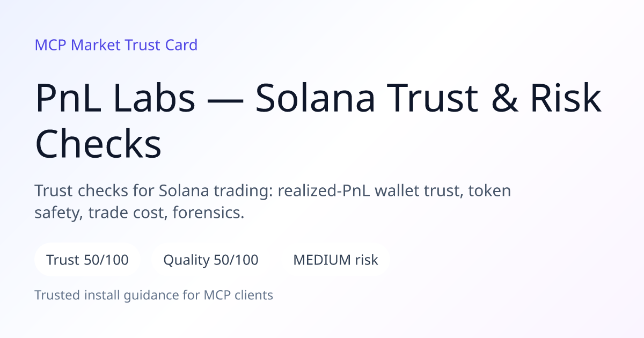Select the Trust 50/100 badge
This screenshot has width=644, height=338.
coord(87,260)
